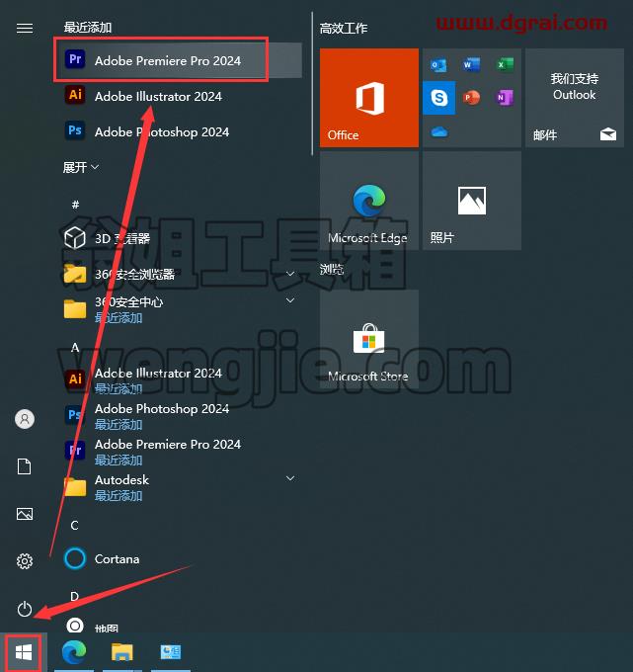
Task: Open Adobe Photoshop 2024 from recently added list
Action: point(179,131)
